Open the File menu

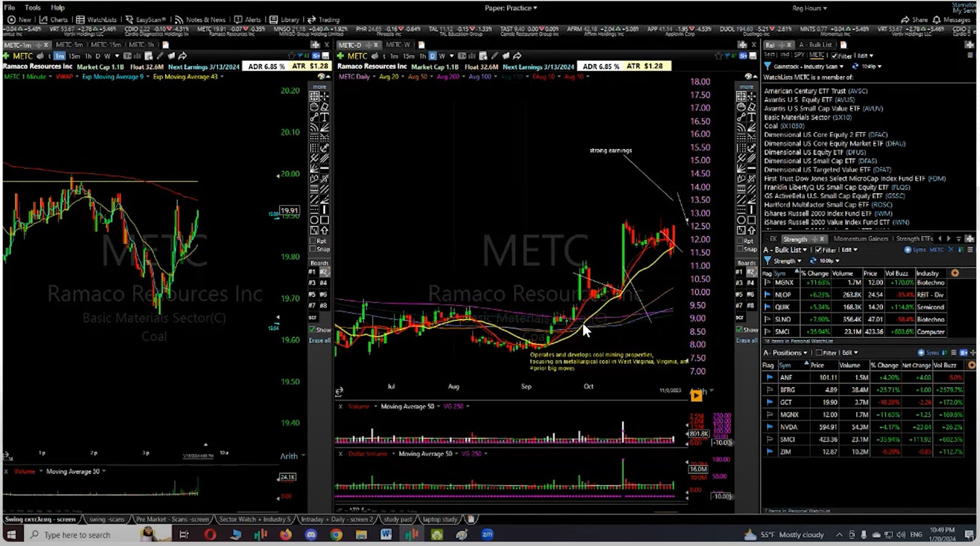point(9,7)
